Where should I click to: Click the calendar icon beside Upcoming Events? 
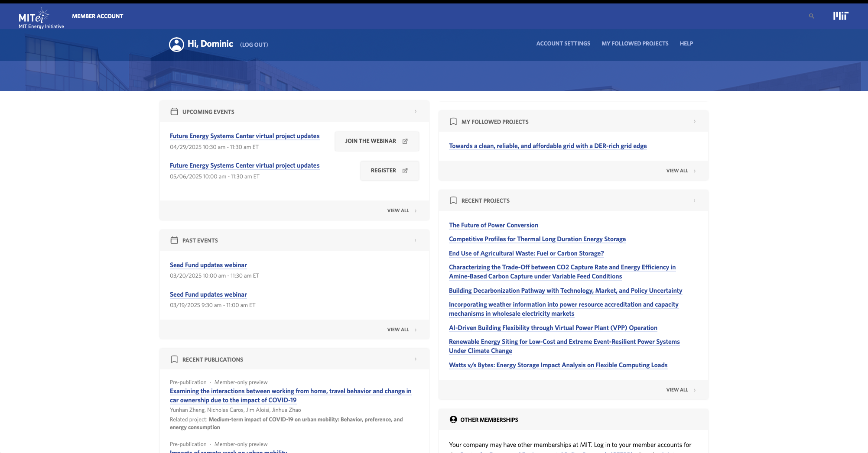pyautogui.click(x=174, y=112)
